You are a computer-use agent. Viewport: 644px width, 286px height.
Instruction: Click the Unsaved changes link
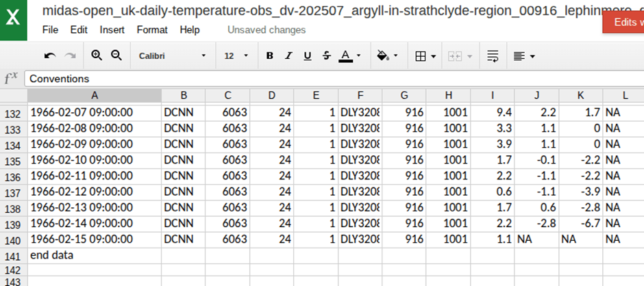[267, 30]
